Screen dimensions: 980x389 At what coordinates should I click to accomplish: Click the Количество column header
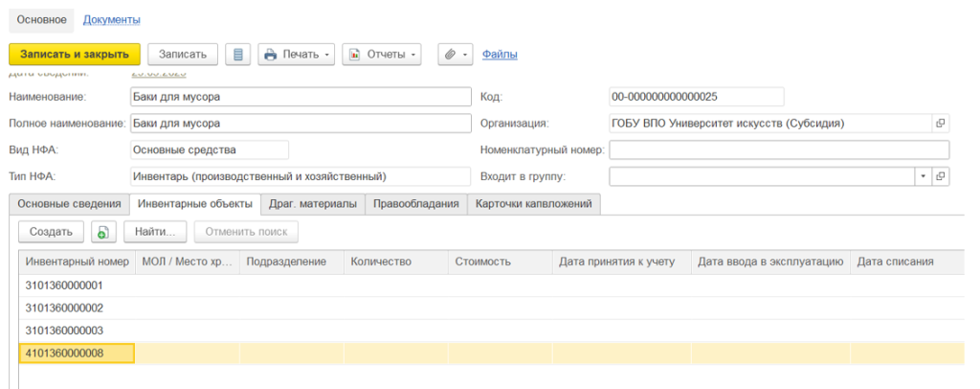[x=396, y=262]
